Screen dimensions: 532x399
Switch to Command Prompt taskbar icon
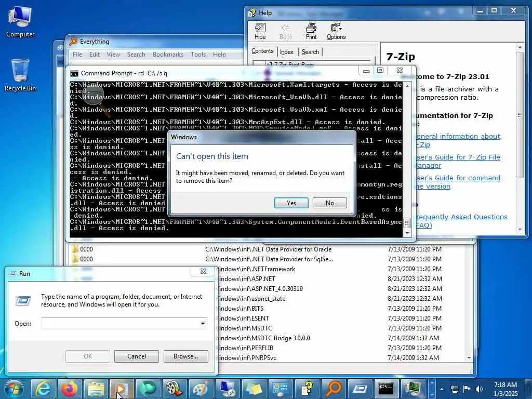click(387, 389)
